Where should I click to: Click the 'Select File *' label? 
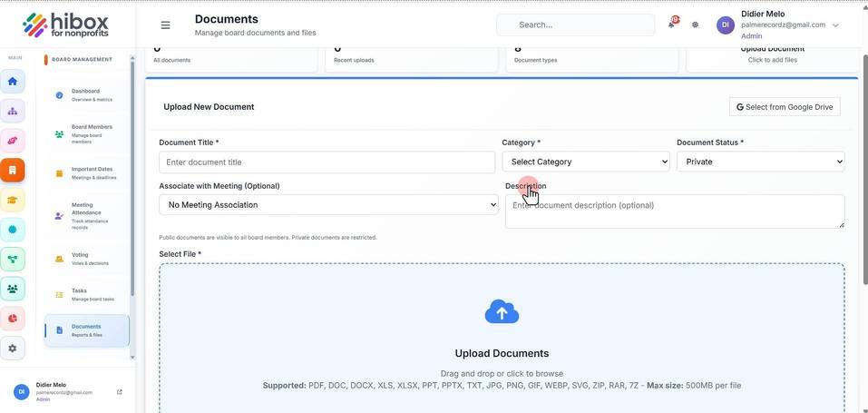tap(180, 254)
